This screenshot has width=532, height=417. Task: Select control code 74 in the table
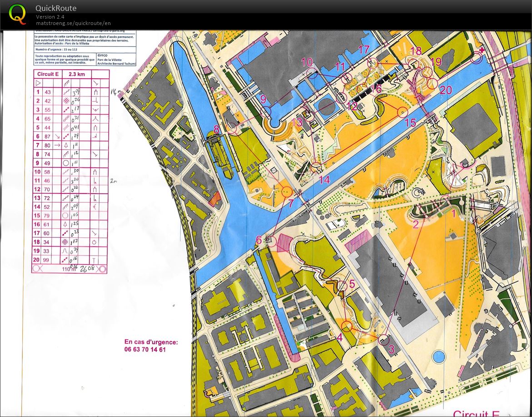click(48, 154)
